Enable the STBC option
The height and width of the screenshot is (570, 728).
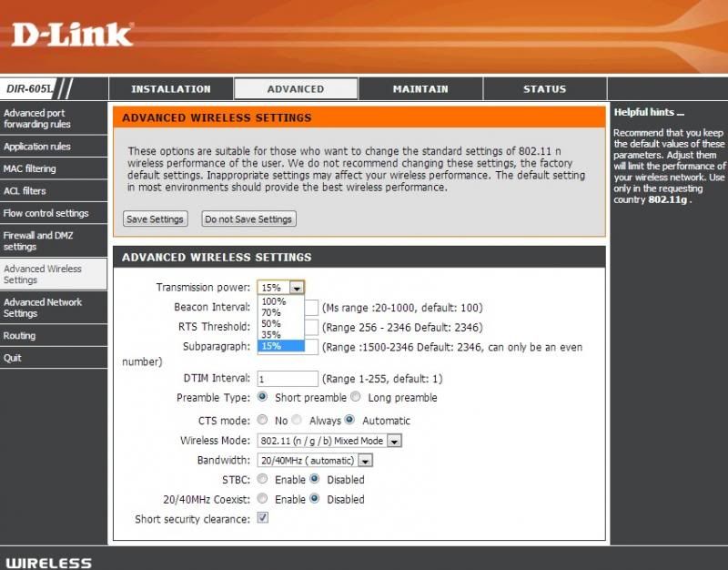(263, 479)
